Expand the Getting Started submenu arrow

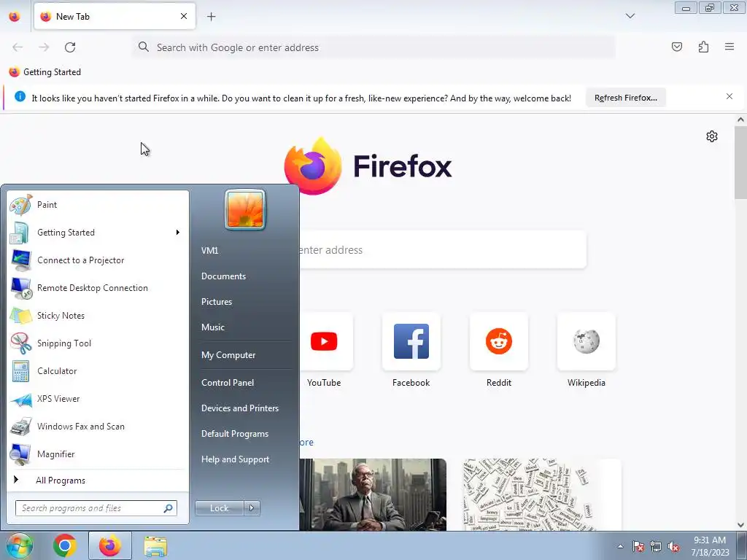(x=178, y=233)
